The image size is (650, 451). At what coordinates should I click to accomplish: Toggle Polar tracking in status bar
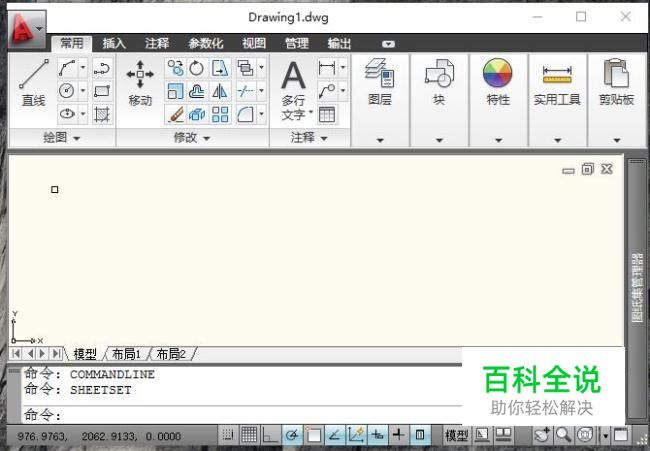pos(292,434)
